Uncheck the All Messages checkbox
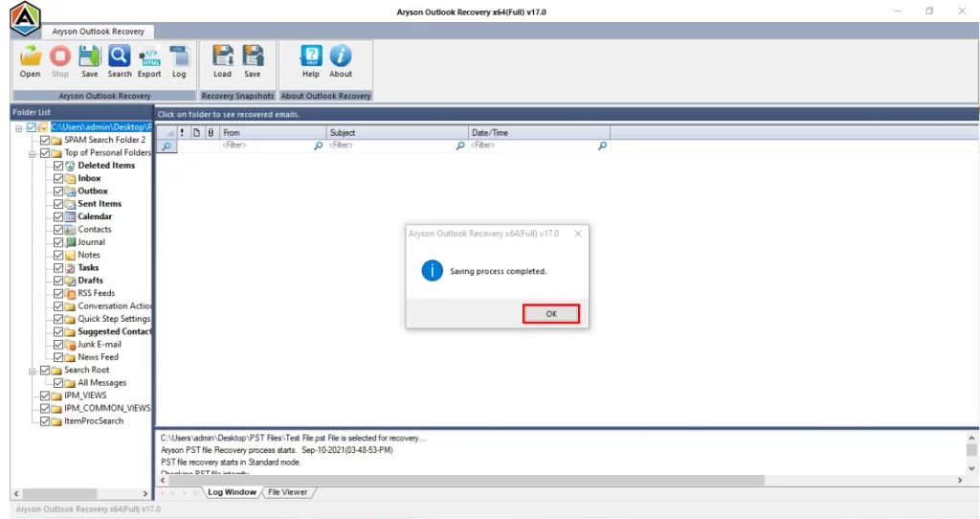Image resolution: width=980 pixels, height=519 pixels. 58,383
